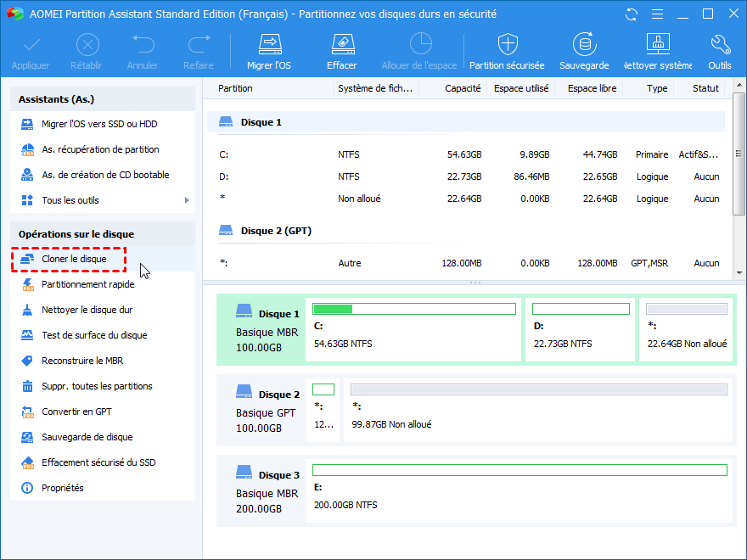The image size is (747, 560).
Task: Expand the Tous les outils submenu arrow
Action: tap(187, 200)
